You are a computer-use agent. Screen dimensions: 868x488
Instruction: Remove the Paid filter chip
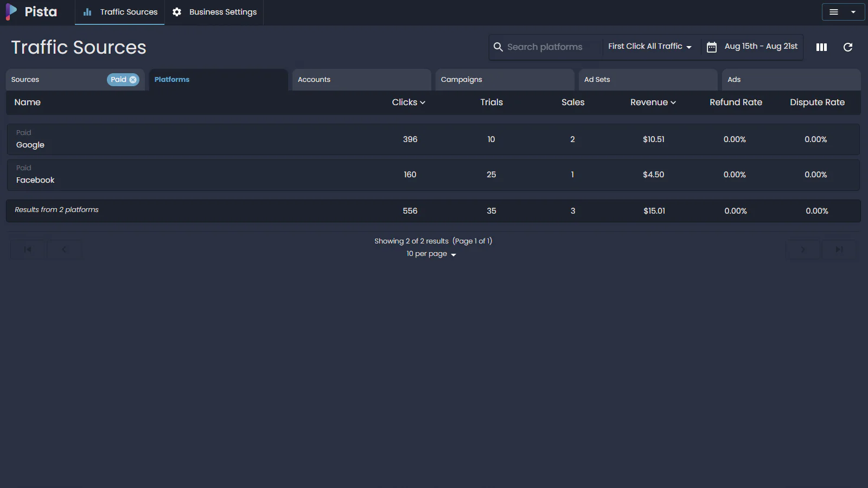tap(133, 80)
